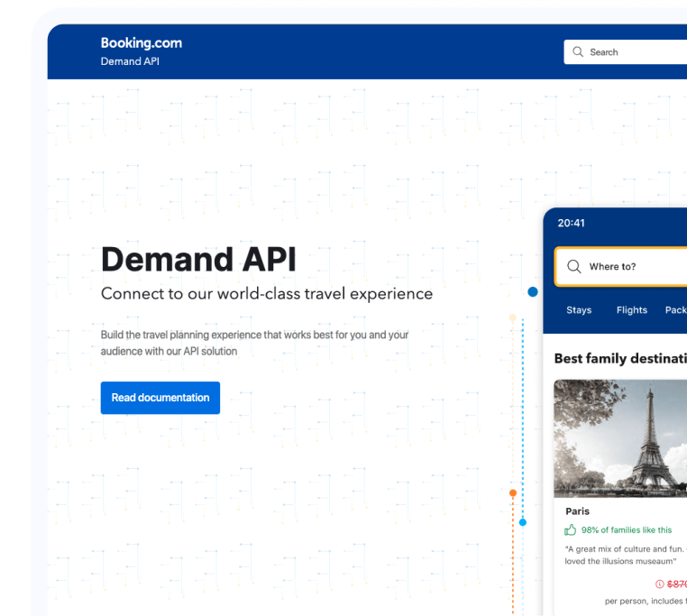Open the partially visible Packages tab

pyautogui.click(x=675, y=310)
